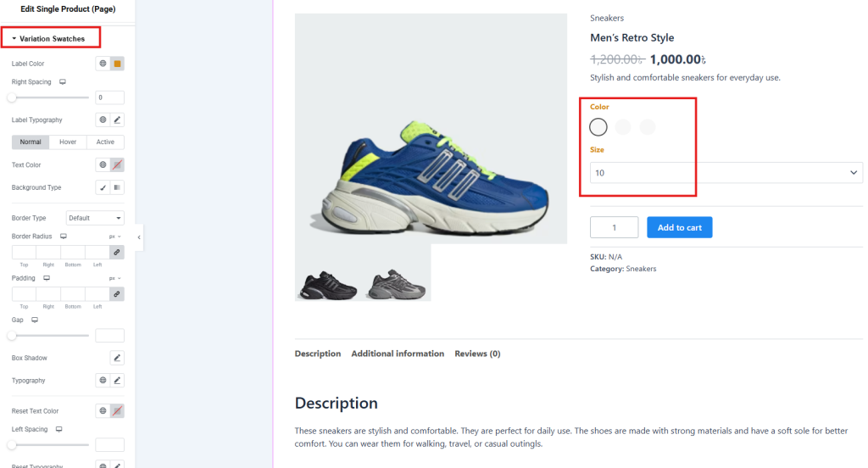Screen dimensions: 868x468
Task: Focus the Border Radius Bottom field
Action: [73, 253]
